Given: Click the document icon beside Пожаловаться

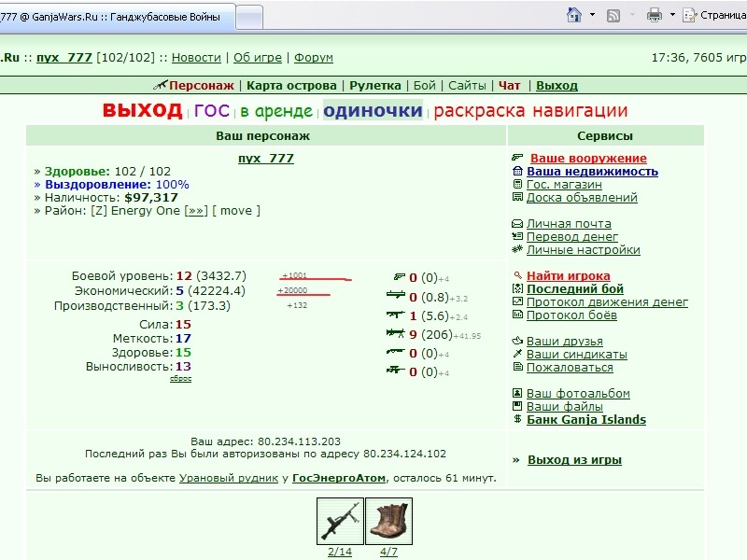Looking at the screenshot, I should pos(517,367).
